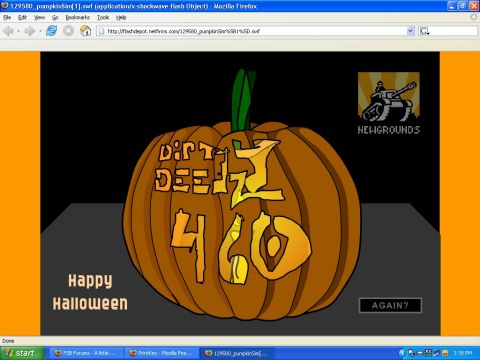Click the taskbar clock
The width and height of the screenshot is (480, 360).
463,353
